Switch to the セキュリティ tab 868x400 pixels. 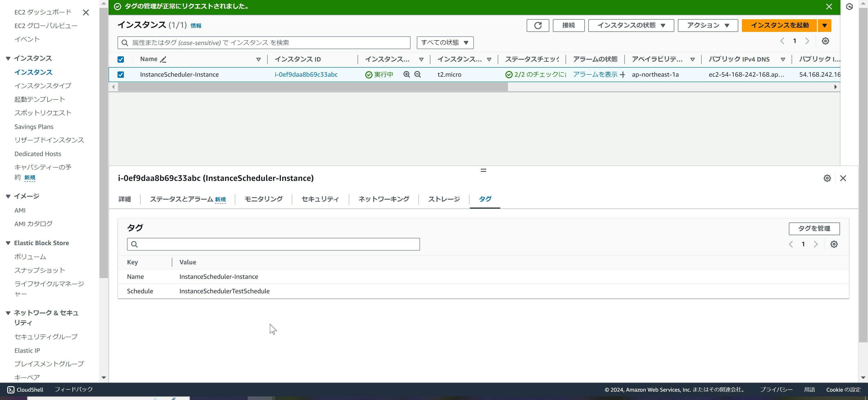tap(320, 199)
